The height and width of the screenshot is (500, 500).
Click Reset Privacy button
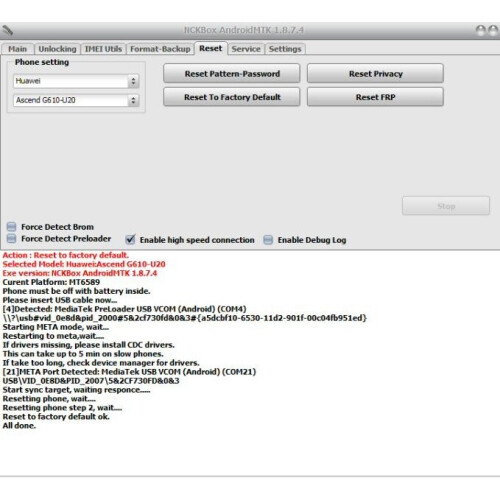click(x=375, y=74)
